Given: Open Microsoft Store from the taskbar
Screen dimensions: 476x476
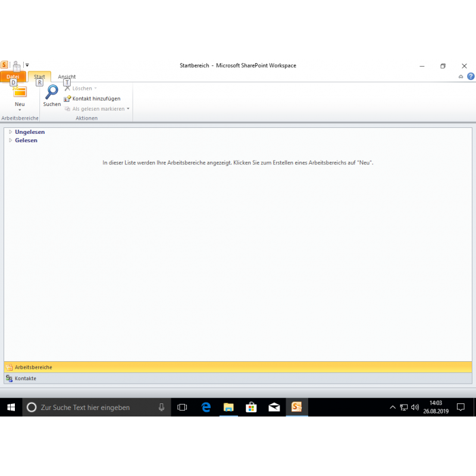Looking at the screenshot, I should coord(251,408).
